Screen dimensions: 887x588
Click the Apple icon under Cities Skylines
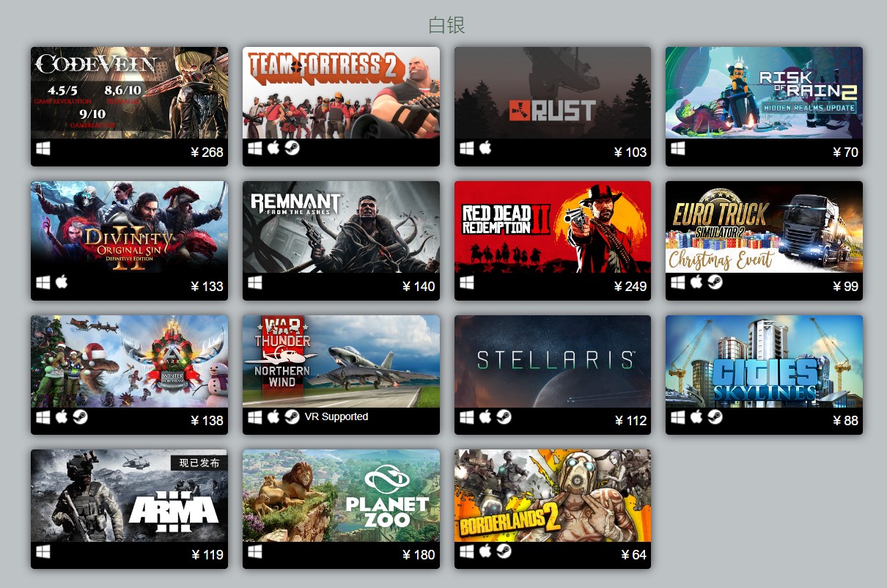click(696, 416)
